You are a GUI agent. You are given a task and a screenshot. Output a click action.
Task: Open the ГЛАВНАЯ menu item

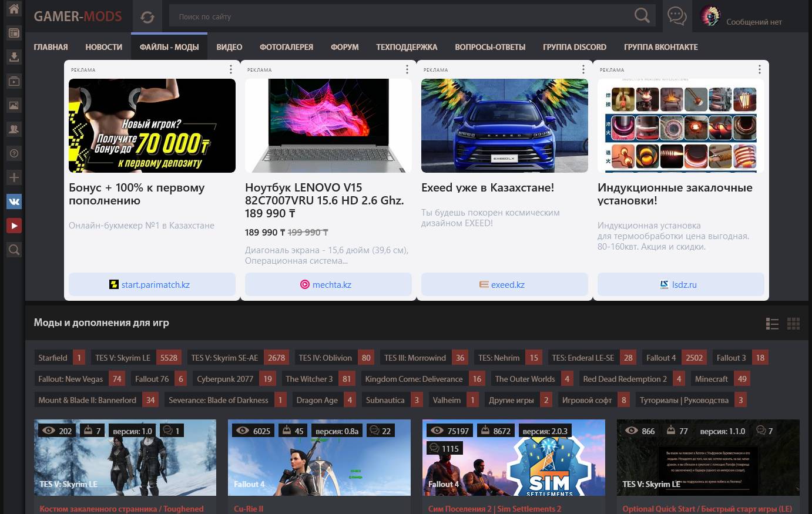[51, 47]
